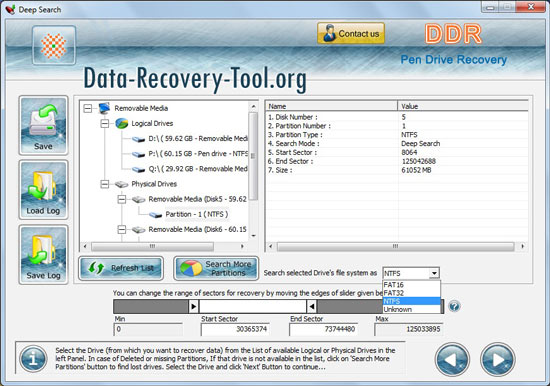Viewport: 550px width, 386px height.
Task: Go to next step with forward arrow
Action: (498, 359)
